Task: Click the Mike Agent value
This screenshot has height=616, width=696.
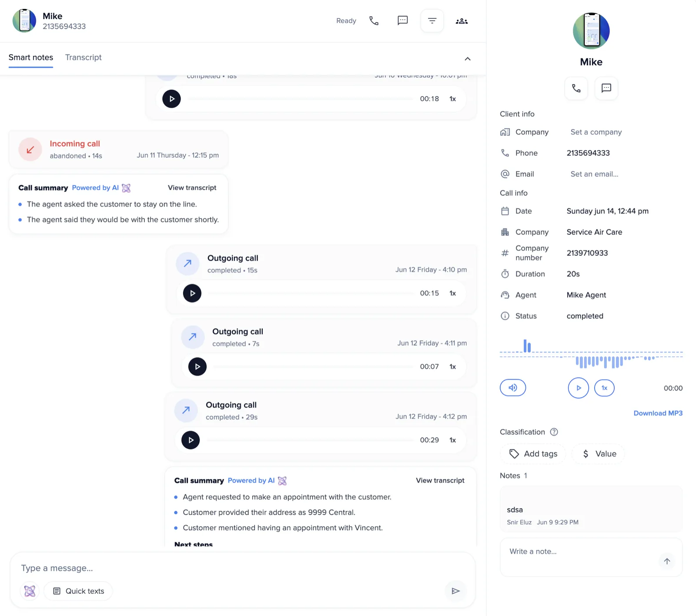Action: [586, 295]
